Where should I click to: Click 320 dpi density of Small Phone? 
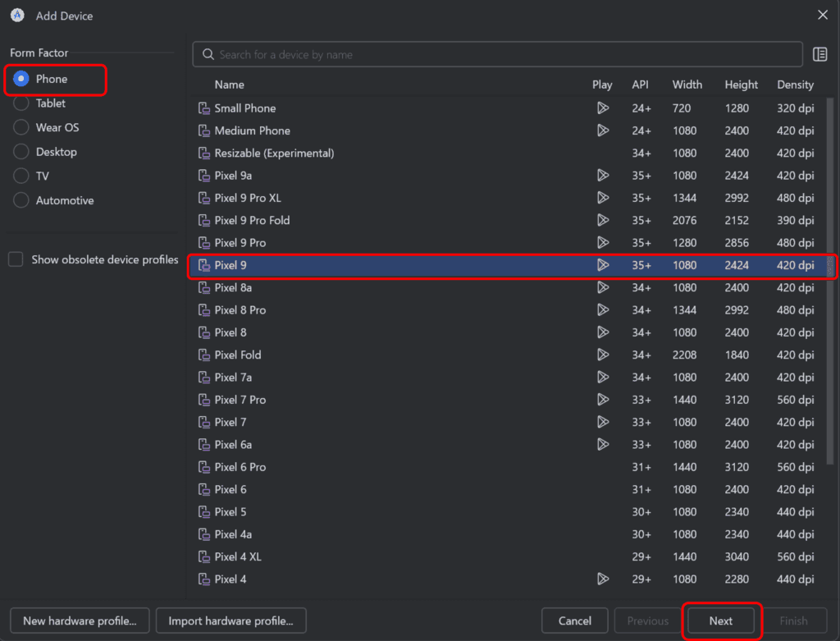click(796, 108)
